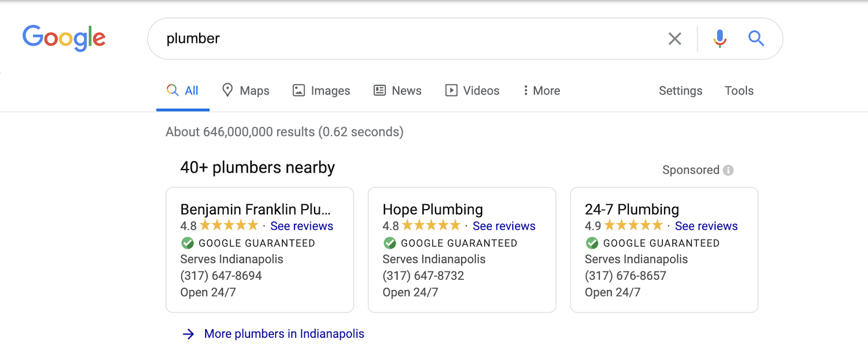Click the star rating for 24-7 Plumbing

click(x=632, y=225)
